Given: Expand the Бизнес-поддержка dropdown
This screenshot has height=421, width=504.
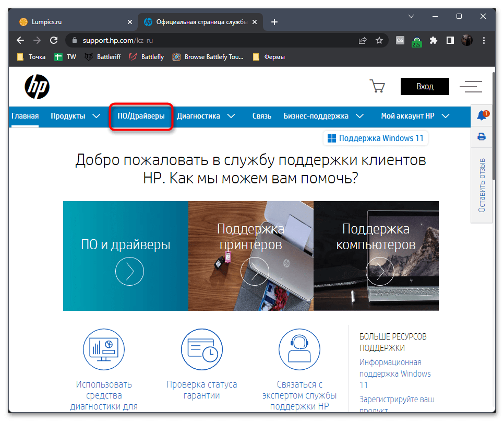Looking at the screenshot, I should point(359,116).
